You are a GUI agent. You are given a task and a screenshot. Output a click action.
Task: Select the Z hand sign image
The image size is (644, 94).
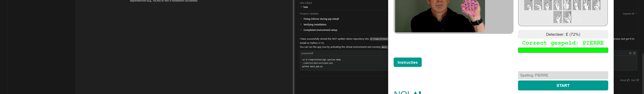tap(567, 17)
